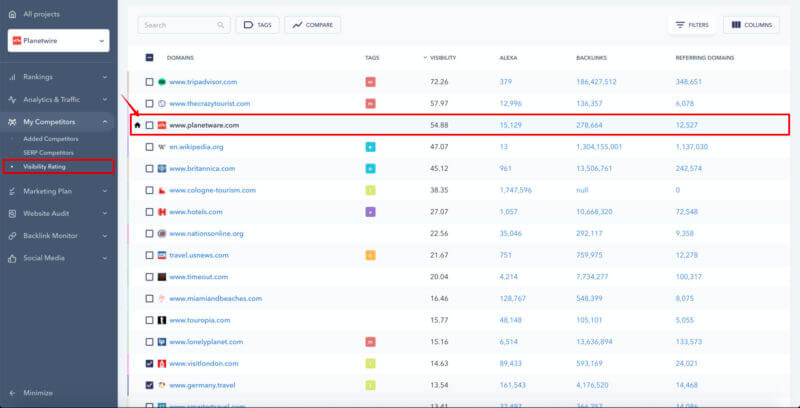Click the COMPARE button
This screenshot has width=800, height=408.
coord(312,25)
